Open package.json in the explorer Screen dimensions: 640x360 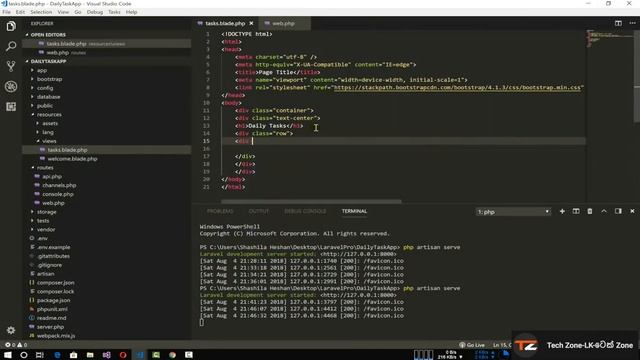pos(53,300)
